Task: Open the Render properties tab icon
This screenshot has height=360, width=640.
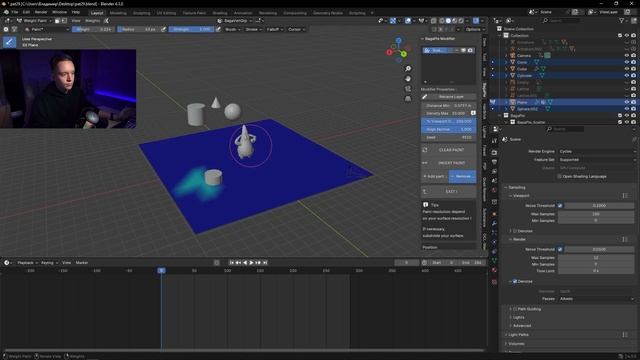Action: pyautogui.click(x=494, y=152)
